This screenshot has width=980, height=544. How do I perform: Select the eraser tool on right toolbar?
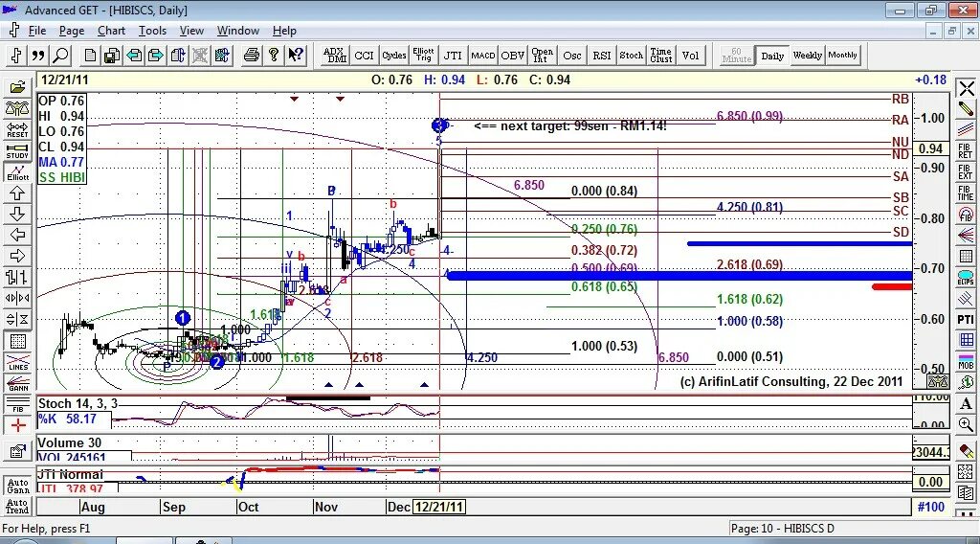[x=966, y=450]
